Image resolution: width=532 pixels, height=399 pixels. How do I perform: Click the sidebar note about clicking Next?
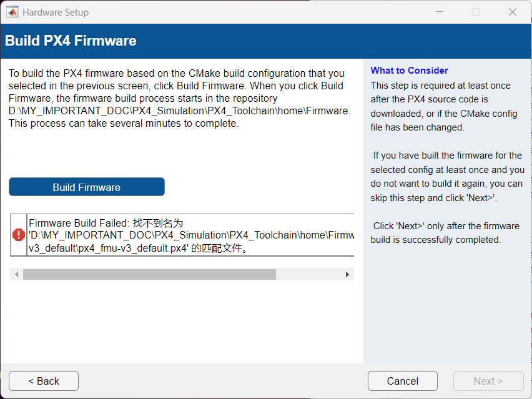[446, 233]
